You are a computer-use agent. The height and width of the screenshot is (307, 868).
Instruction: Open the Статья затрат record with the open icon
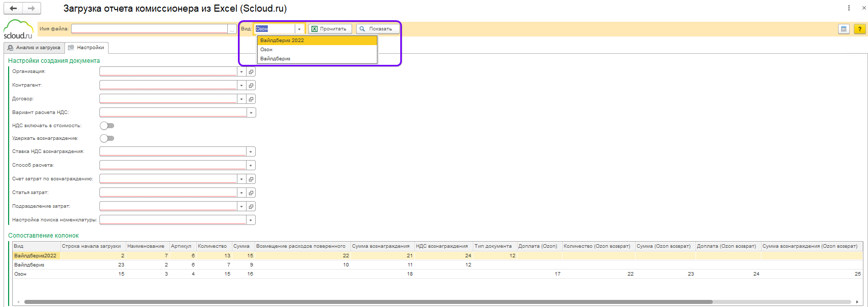251,193
